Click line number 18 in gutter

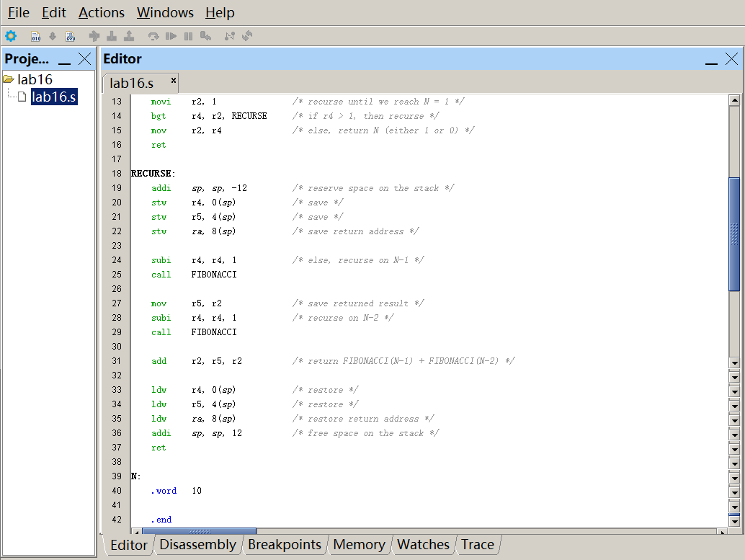pos(117,174)
